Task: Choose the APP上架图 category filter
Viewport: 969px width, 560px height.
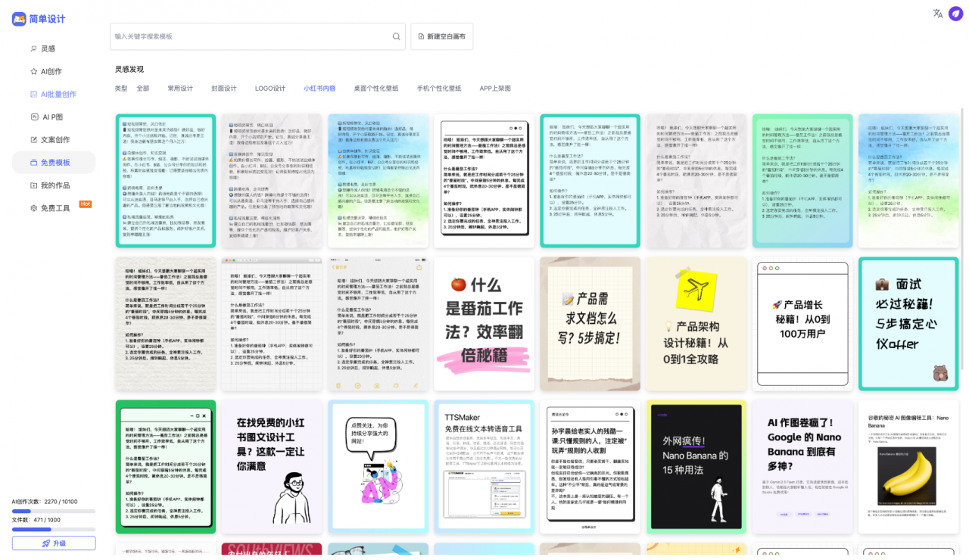Action: click(495, 89)
